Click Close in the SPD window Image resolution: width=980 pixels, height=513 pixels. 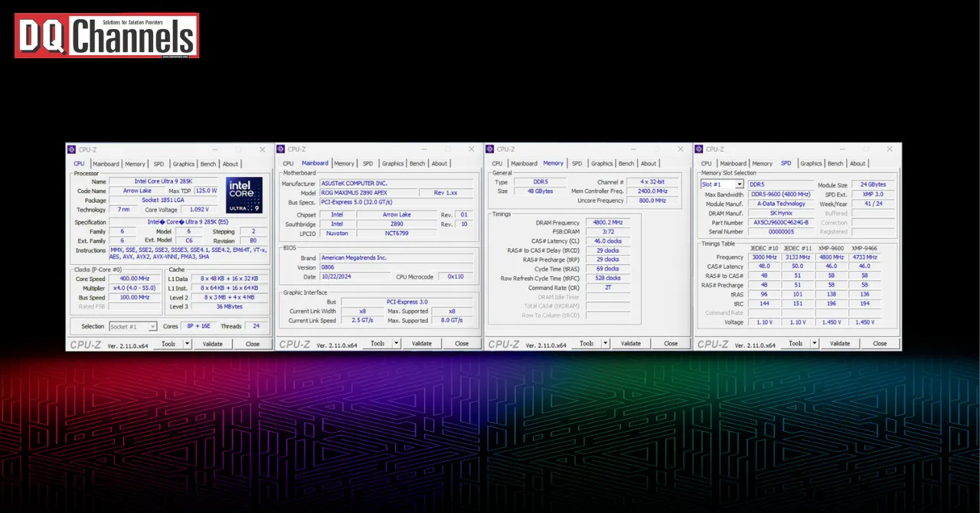[880, 343]
